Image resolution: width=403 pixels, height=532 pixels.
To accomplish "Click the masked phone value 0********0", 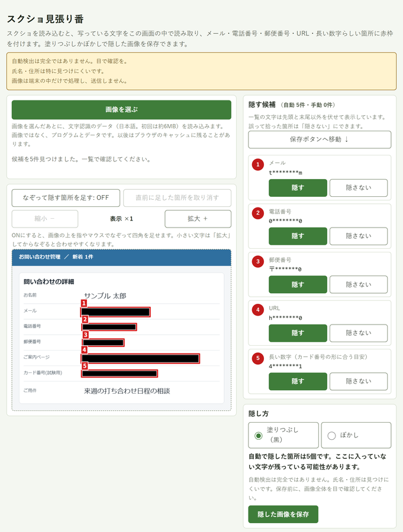I will tap(285, 221).
